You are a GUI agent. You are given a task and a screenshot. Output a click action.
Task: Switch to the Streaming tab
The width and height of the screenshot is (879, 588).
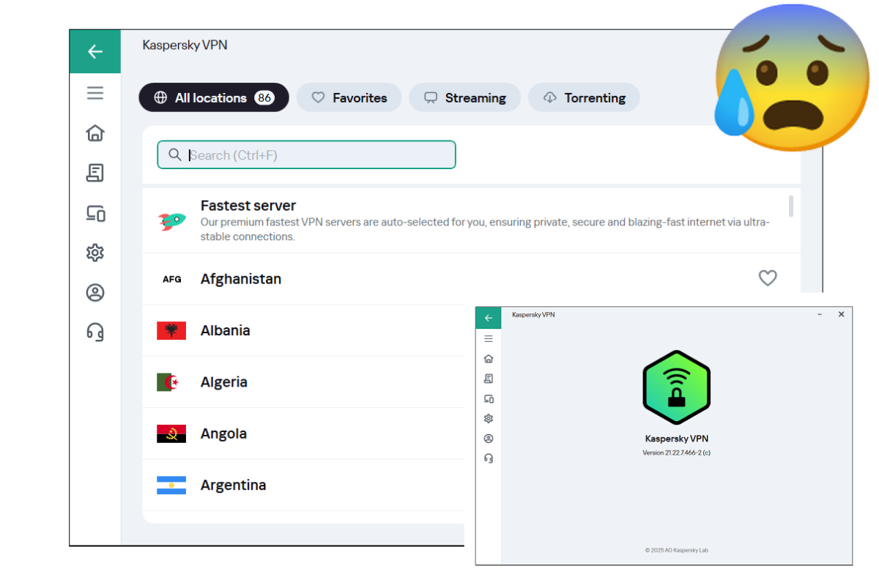pyautogui.click(x=465, y=97)
